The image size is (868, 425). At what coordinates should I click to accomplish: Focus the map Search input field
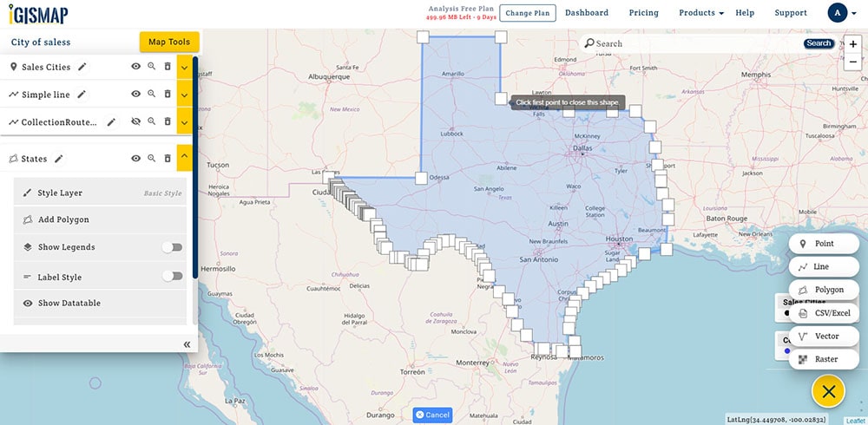(698, 43)
